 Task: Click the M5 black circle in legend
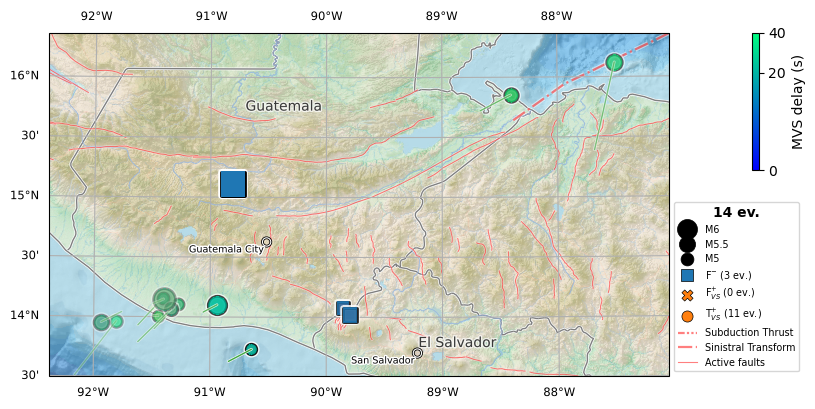point(687,258)
